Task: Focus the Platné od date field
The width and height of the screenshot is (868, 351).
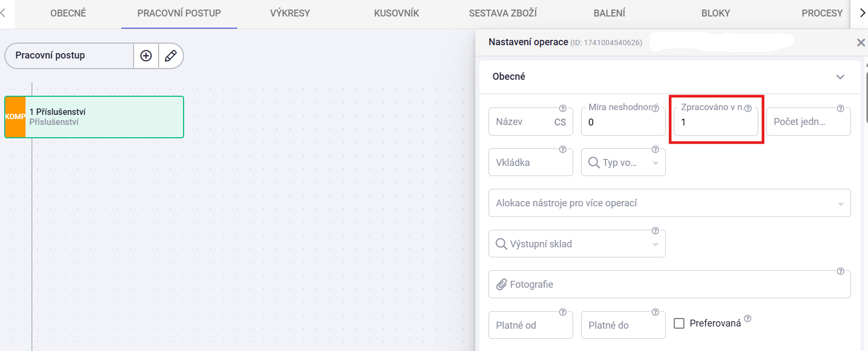Action: (531, 325)
